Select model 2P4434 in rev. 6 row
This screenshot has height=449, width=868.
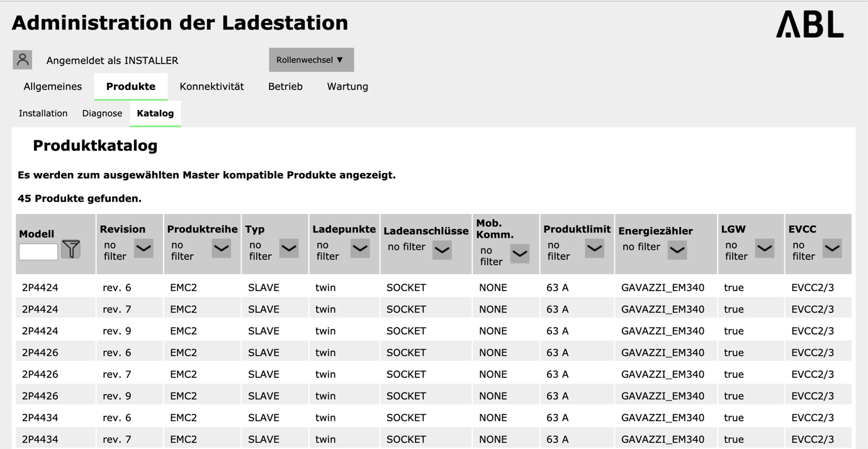pos(40,418)
